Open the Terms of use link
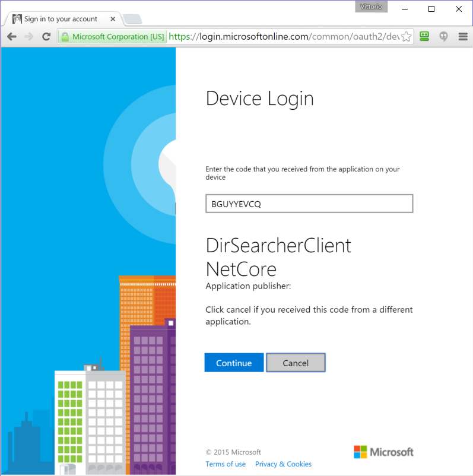473x476 pixels. point(226,464)
